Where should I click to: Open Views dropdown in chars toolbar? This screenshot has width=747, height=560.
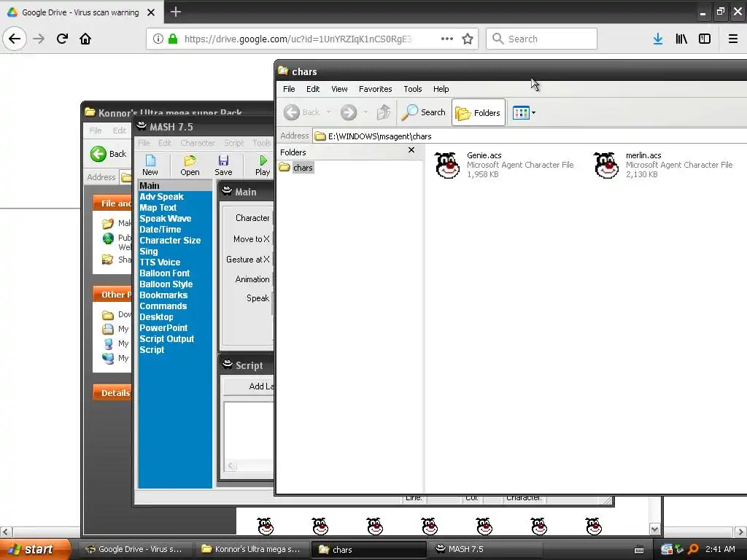[x=524, y=113]
